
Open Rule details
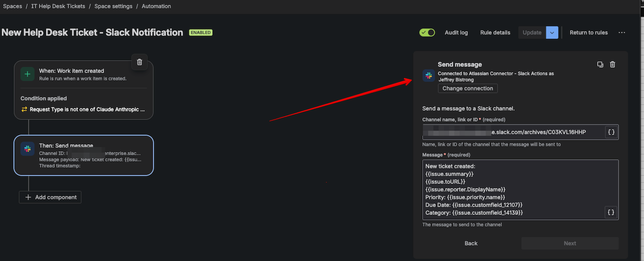coord(495,33)
